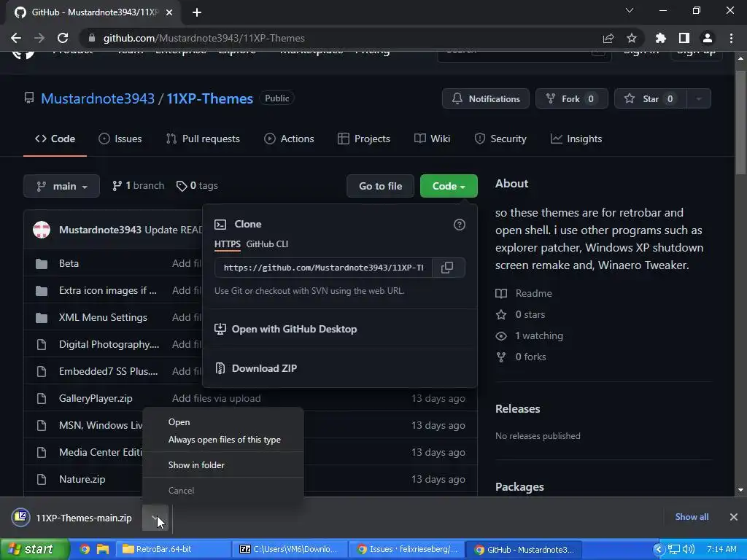Click the 11XP-Themes-main.zip download icon
This screenshot has height=560, width=747.
(x=21, y=517)
